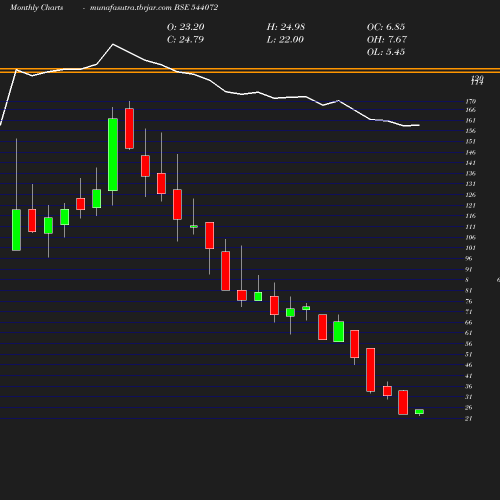Click the 156 price axis label
Image resolution: width=500 pixels, height=500 pixels.
471,131
